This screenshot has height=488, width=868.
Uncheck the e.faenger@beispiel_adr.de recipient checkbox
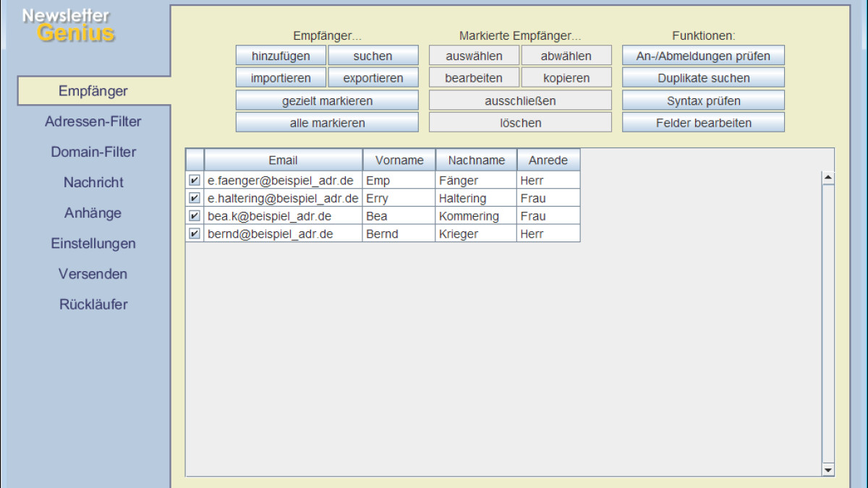[194, 180]
